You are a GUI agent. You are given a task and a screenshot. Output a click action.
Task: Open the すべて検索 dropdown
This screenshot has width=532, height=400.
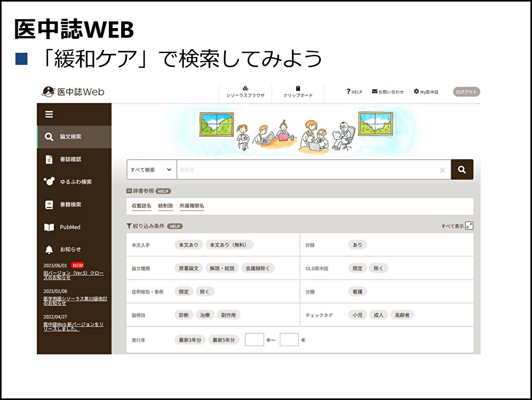152,169
